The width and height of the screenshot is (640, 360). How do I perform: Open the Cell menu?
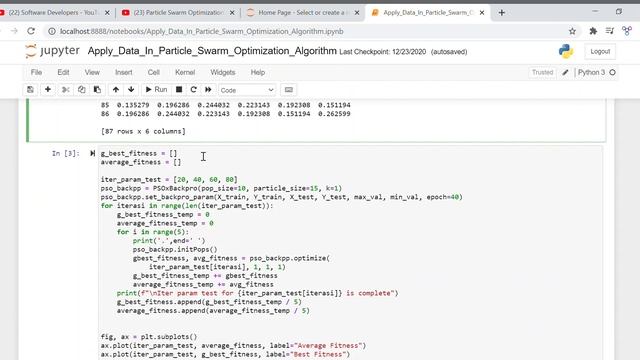pos(153,72)
